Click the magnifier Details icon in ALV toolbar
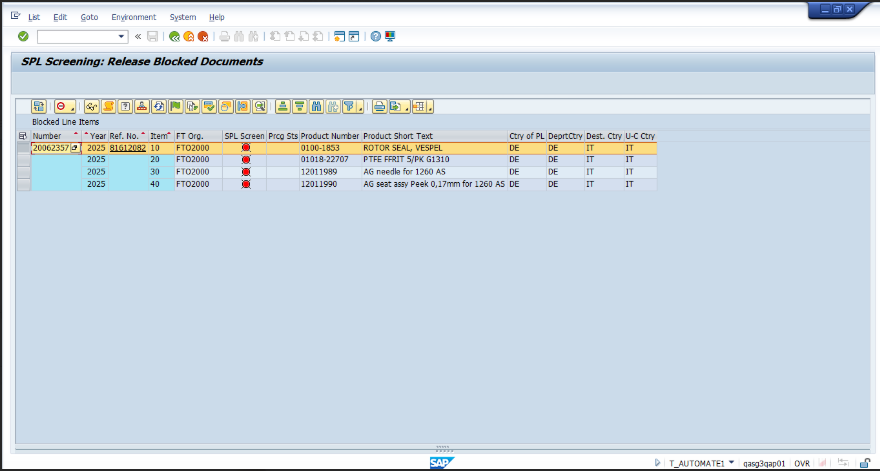The height and width of the screenshot is (471, 880). [259, 106]
